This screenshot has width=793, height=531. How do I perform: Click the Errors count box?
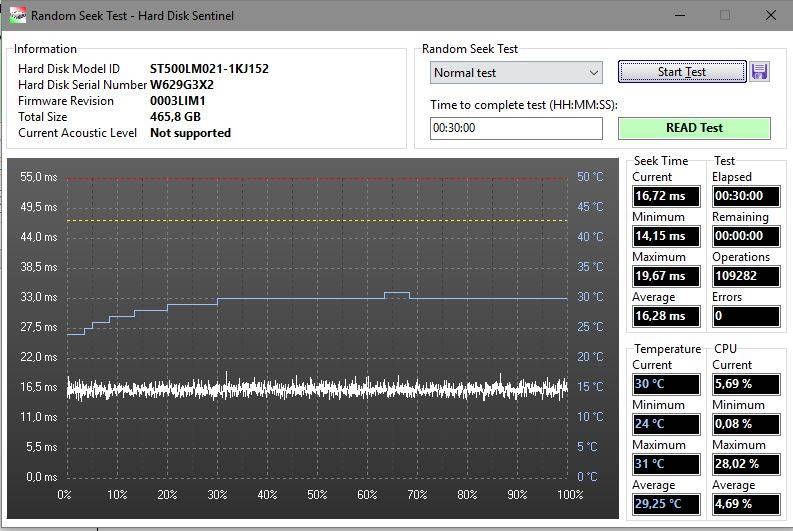click(746, 316)
